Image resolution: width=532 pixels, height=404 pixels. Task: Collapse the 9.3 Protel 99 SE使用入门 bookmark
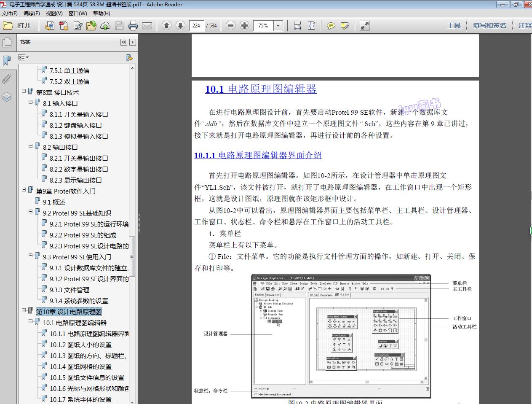click(31, 256)
